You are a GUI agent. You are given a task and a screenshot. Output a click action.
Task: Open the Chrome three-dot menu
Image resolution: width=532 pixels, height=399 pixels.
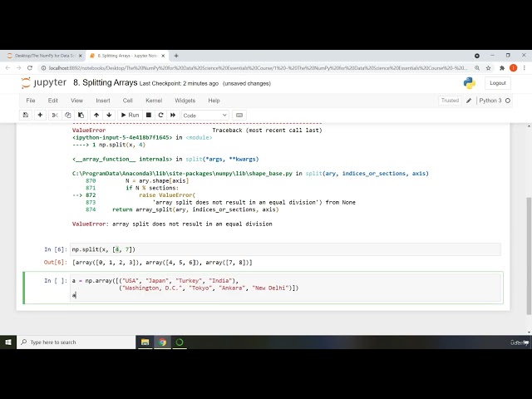pos(525,68)
